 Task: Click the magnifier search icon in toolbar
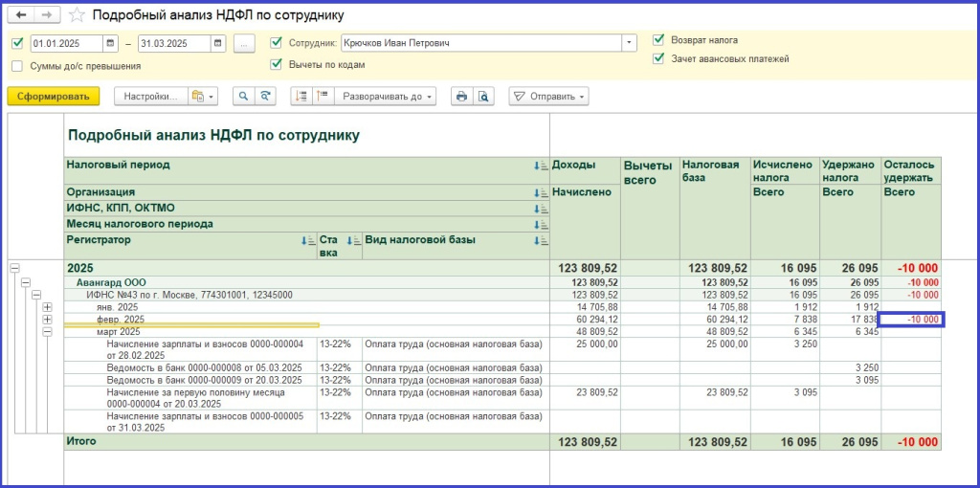point(244,96)
